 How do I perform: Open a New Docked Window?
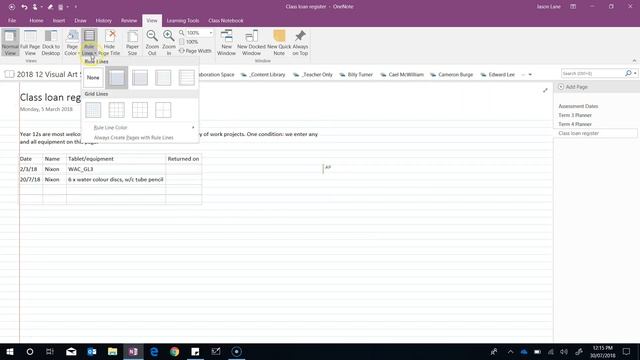(x=251, y=42)
